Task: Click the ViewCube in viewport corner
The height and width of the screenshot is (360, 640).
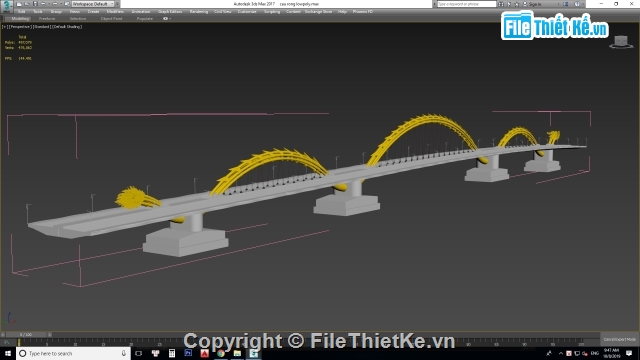Action: pos(621,42)
